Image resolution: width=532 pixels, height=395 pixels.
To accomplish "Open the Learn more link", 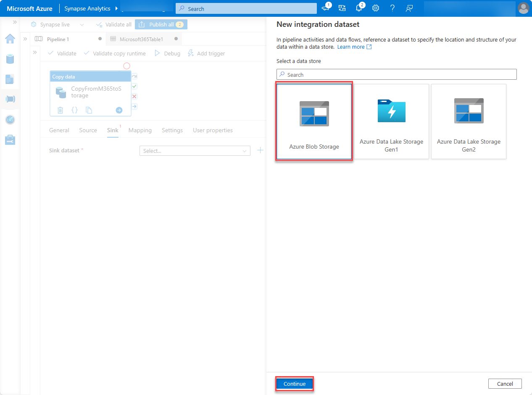I will (352, 47).
